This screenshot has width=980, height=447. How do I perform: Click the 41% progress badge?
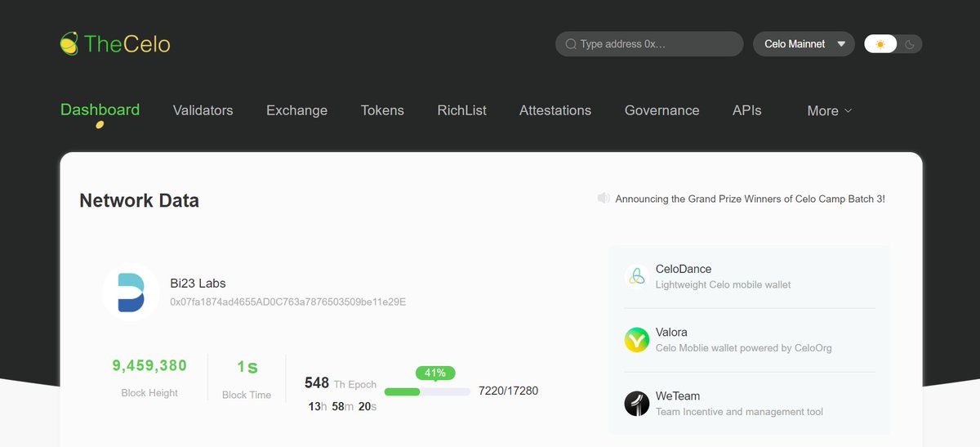click(x=435, y=373)
